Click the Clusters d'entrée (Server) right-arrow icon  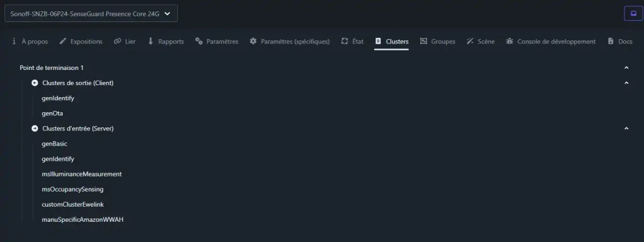click(35, 129)
